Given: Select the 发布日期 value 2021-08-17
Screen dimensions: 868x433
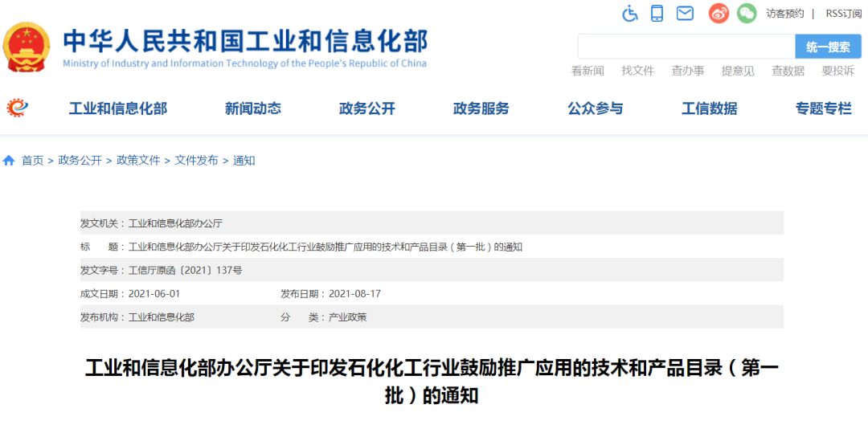Looking at the screenshot, I should [x=355, y=294].
